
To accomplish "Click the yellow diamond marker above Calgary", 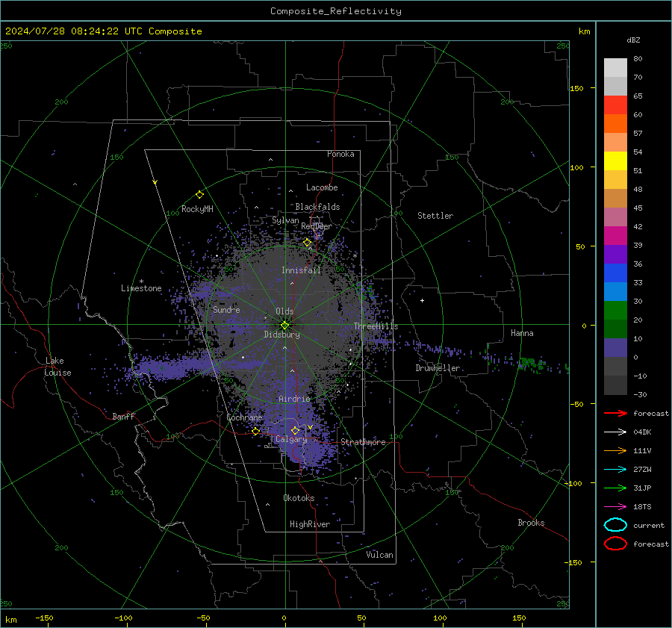I will point(295,430).
